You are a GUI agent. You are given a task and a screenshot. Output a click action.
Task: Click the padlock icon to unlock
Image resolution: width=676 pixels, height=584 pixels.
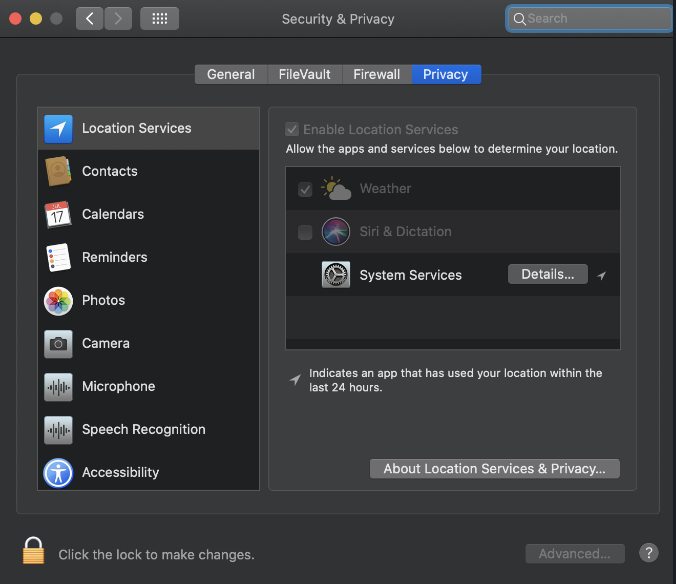click(x=33, y=550)
